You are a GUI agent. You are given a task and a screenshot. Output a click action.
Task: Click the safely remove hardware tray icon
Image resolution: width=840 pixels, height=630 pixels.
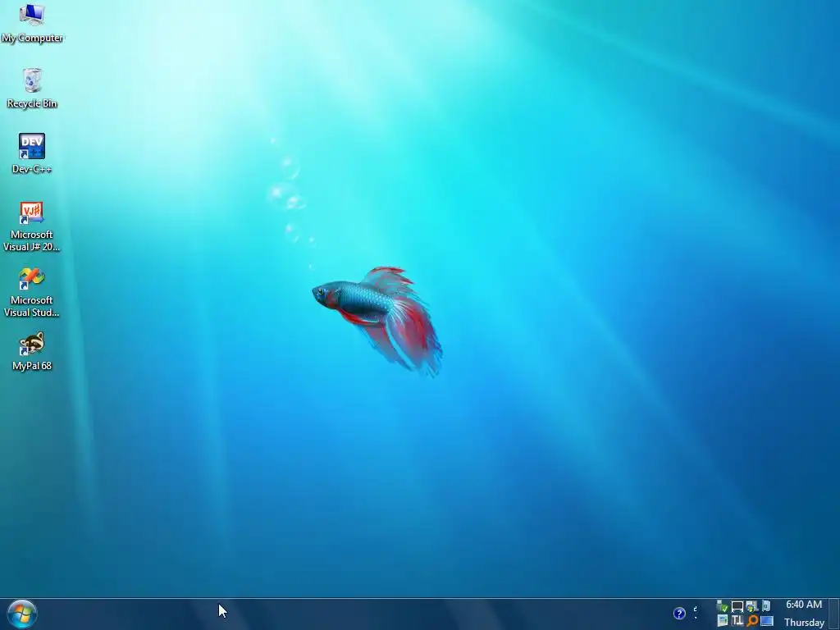click(x=722, y=606)
